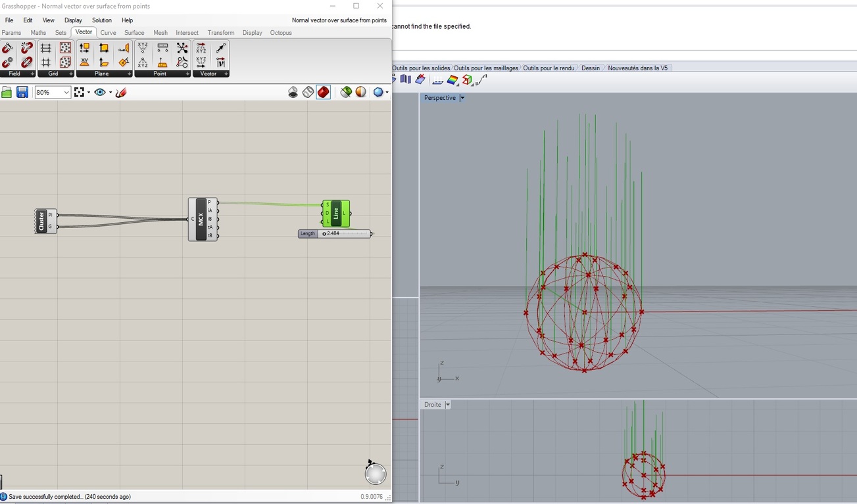Disable preview with the no-preview icon

293,93
